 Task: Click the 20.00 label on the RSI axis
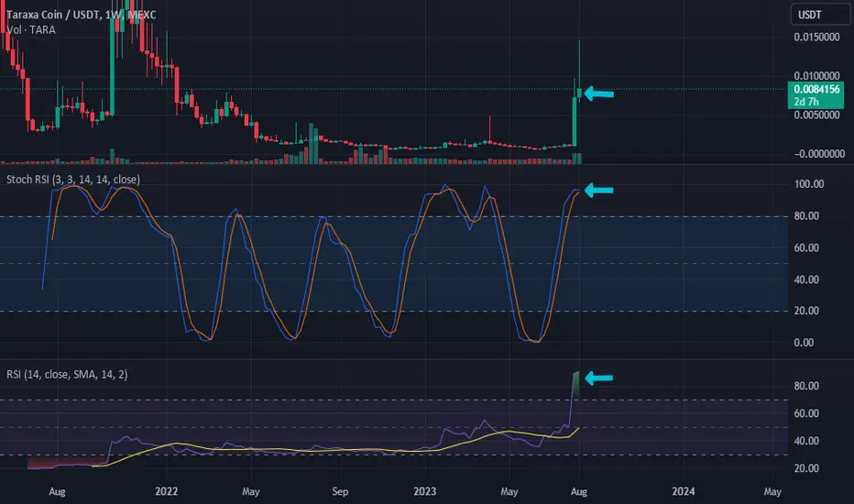coord(806,468)
